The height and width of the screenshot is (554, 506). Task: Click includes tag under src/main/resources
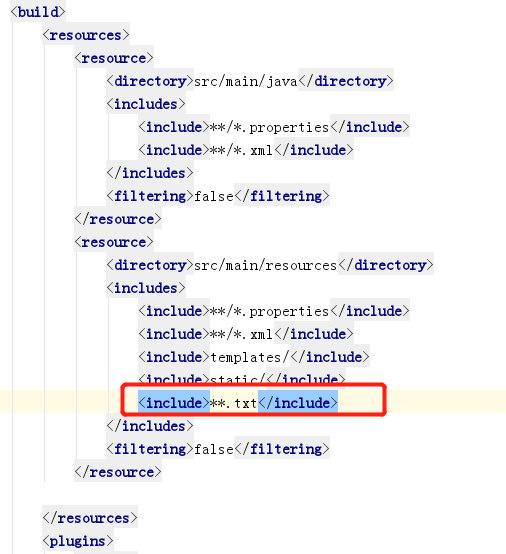click(146, 288)
